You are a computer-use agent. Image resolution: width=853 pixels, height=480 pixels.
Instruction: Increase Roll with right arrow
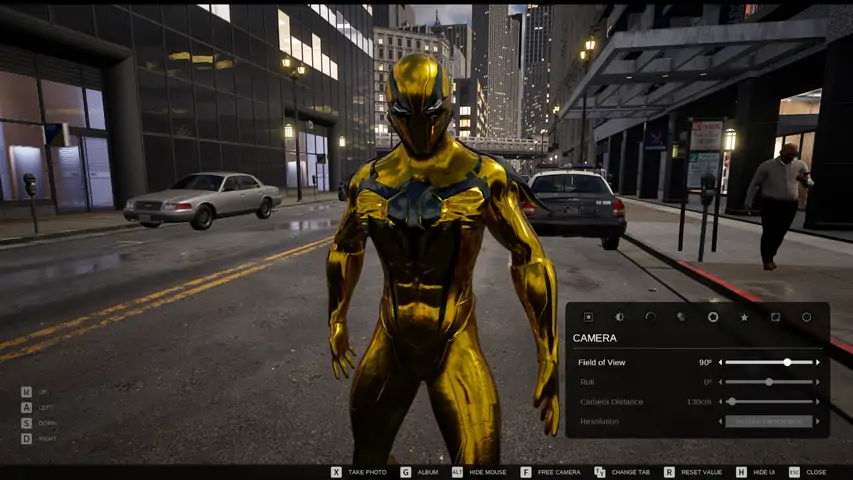[x=818, y=382]
